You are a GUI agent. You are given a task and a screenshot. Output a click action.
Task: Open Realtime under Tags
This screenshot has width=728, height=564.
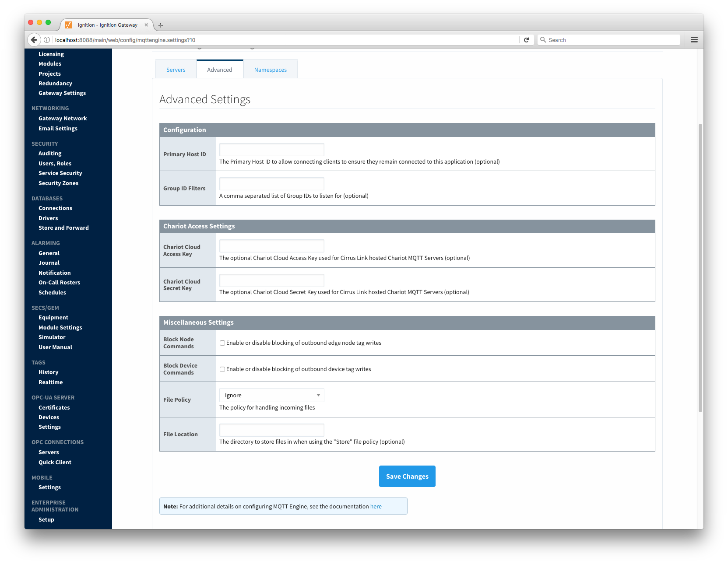(x=50, y=382)
